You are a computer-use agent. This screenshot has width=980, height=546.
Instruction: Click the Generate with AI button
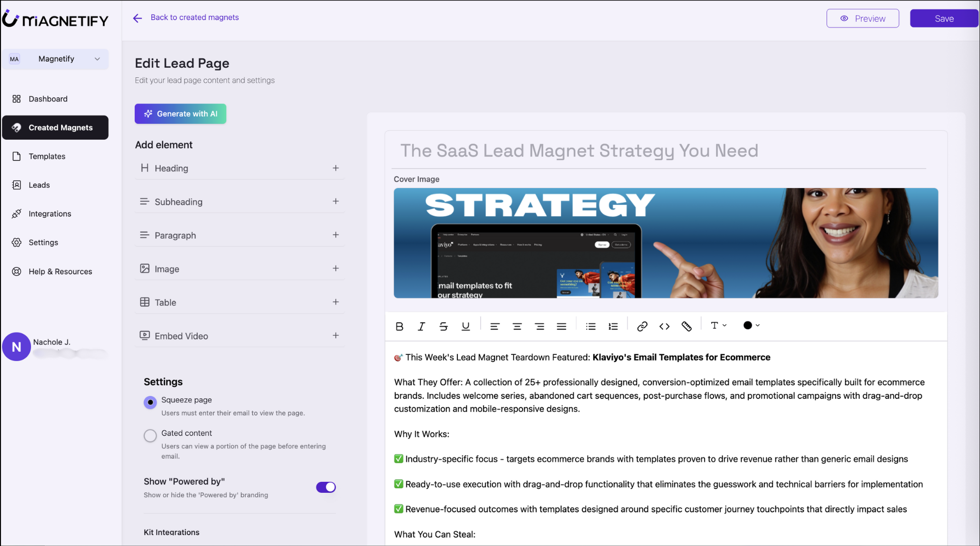pos(180,113)
